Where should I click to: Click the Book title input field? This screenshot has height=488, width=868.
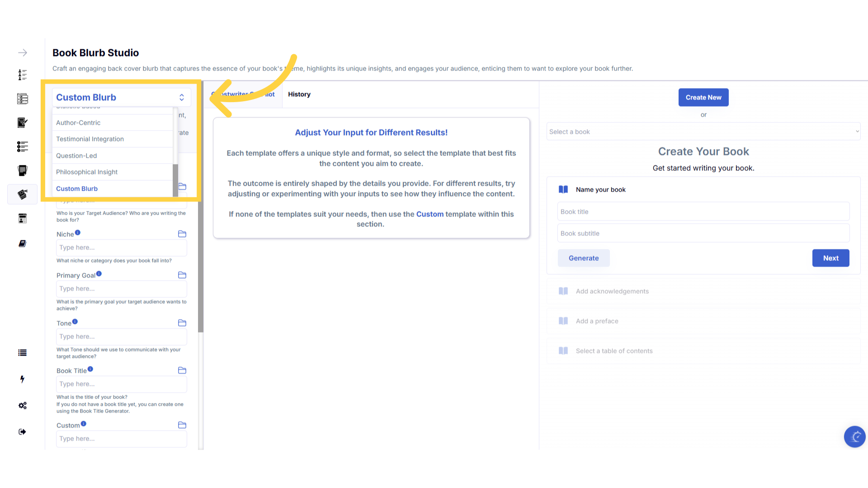[703, 211]
